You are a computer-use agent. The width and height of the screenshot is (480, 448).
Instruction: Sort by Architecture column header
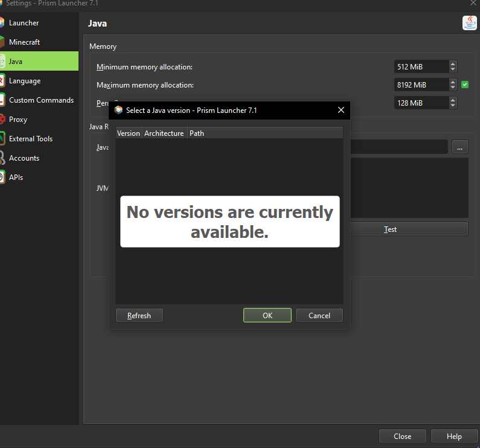coord(164,133)
